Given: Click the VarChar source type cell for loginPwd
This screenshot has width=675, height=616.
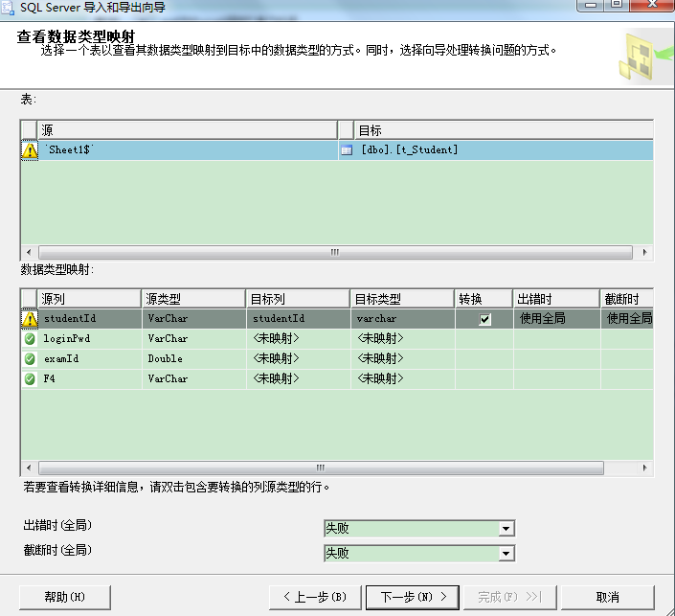Looking at the screenshot, I should point(194,338).
